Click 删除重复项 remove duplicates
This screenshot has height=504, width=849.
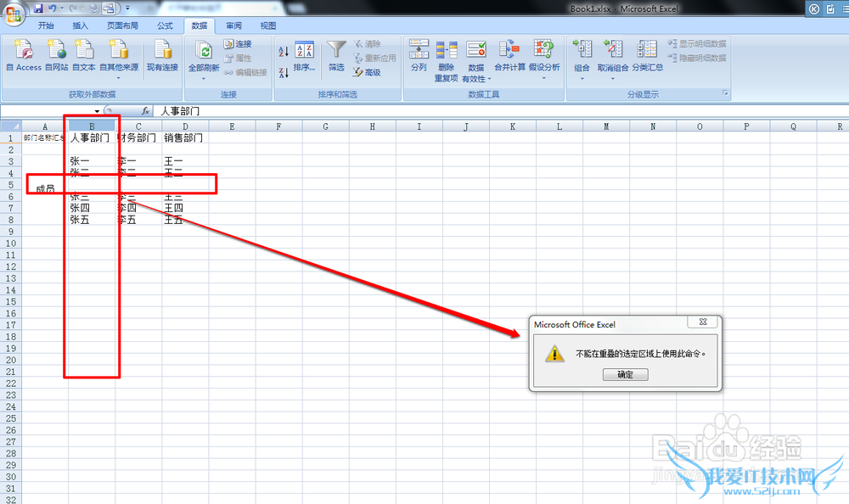(x=447, y=60)
